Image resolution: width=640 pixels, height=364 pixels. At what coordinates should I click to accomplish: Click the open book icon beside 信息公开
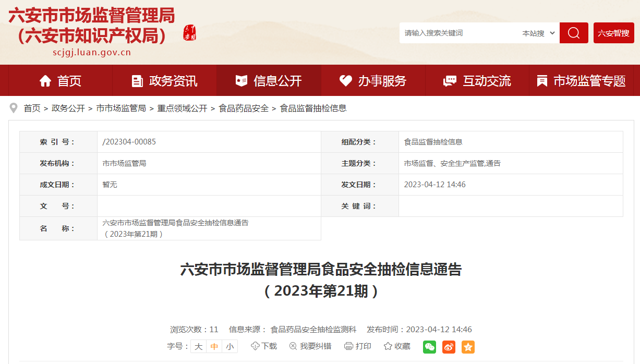tap(241, 81)
